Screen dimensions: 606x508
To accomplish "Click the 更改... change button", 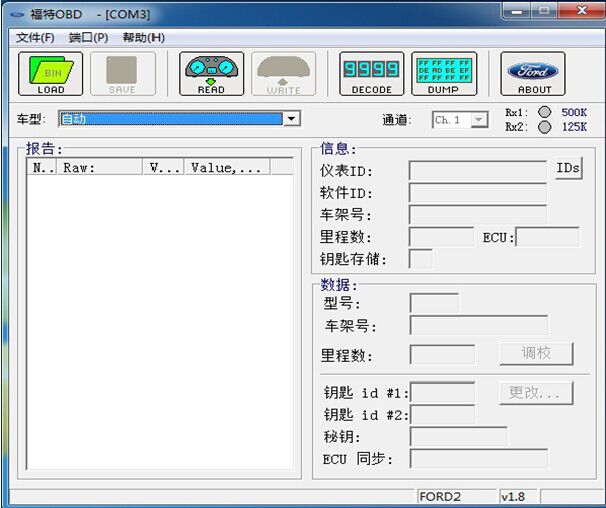I will point(536,393).
